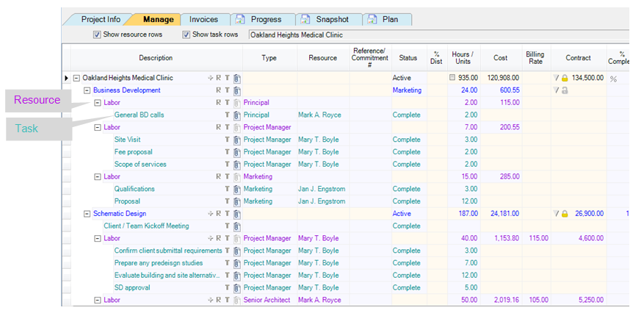Click the gold lock on the 134,500.00 contract

(x=565, y=78)
